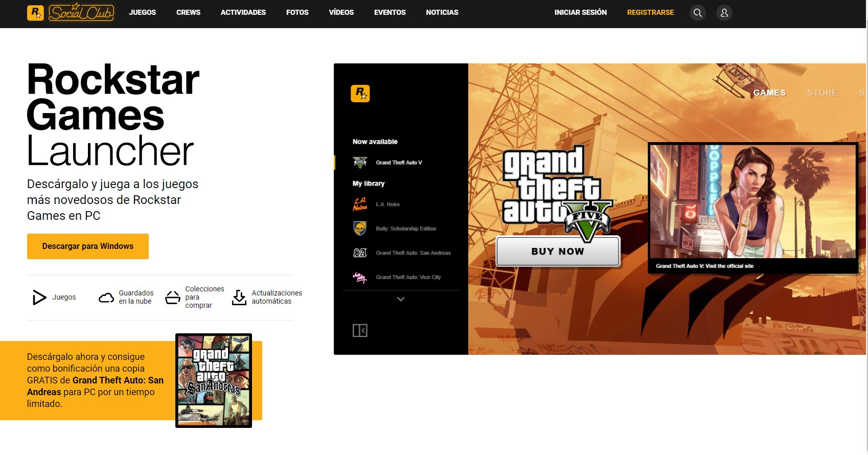Expand the game library chevron
Screen dimensions: 868x455
(x=401, y=299)
